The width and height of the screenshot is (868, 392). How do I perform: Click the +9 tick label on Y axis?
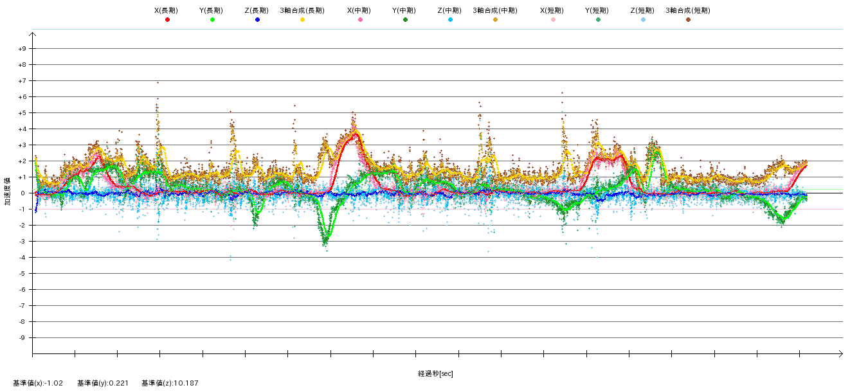[x=22, y=49]
